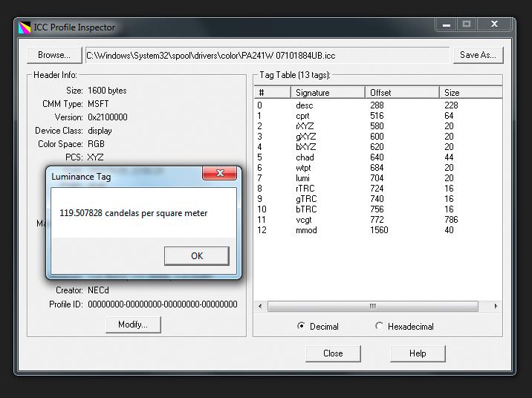Click the Version value 0x2100000

108,117
